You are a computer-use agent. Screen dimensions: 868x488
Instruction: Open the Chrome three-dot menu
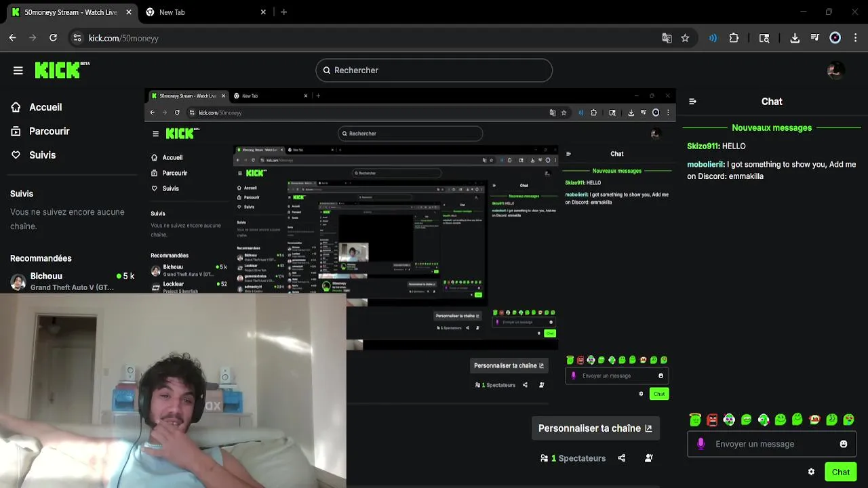pos(855,38)
